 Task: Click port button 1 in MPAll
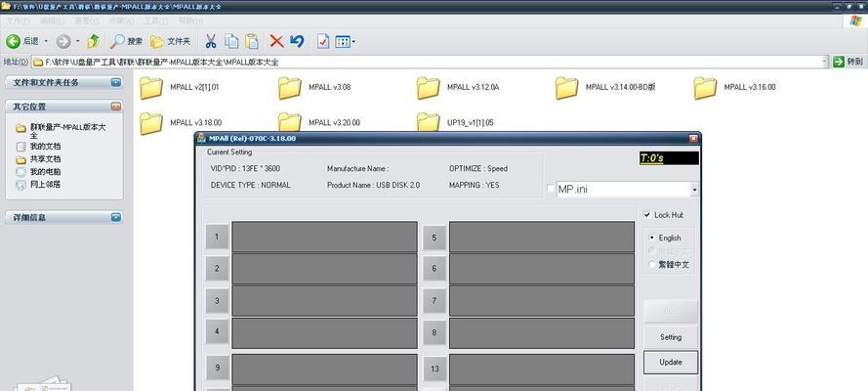coord(217,237)
